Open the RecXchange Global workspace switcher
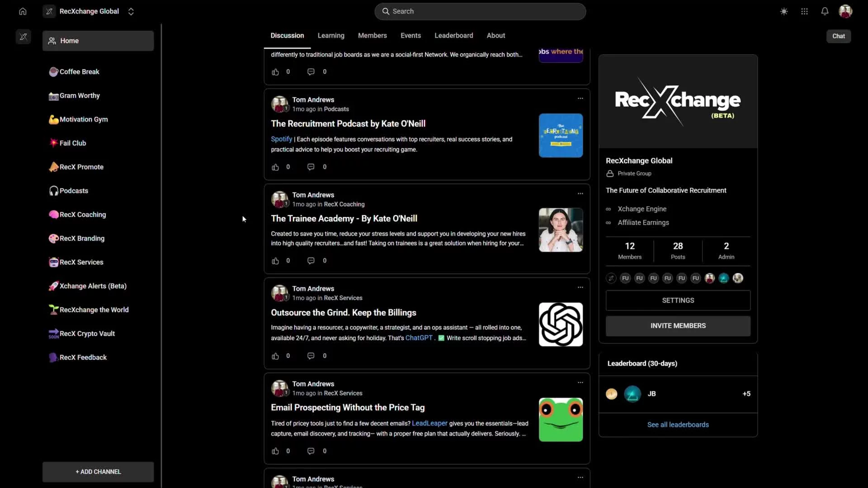This screenshot has height=488, width=868. [x=89, y=11]
